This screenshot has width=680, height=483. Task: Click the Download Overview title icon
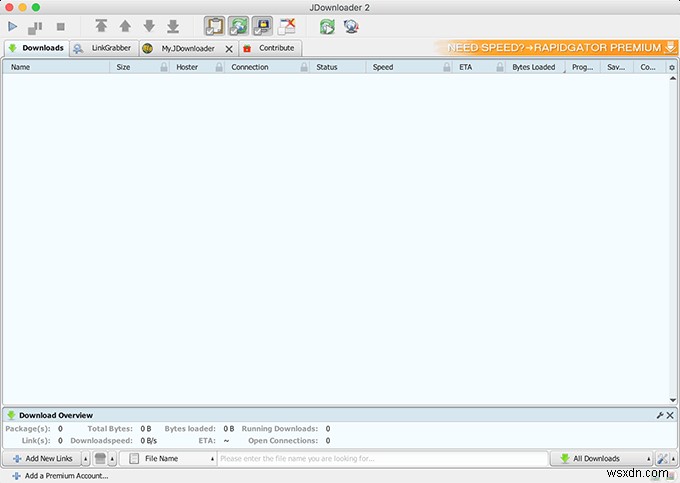coord(11,415)
